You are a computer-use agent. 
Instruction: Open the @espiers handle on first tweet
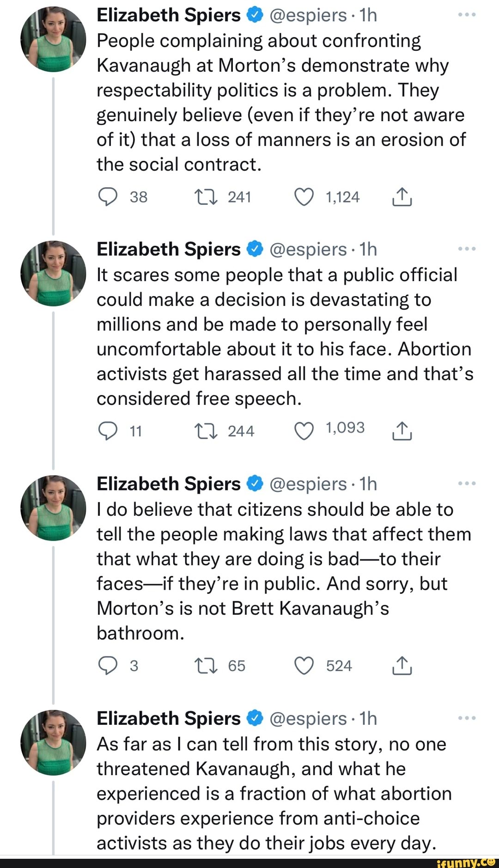point(307,15)
